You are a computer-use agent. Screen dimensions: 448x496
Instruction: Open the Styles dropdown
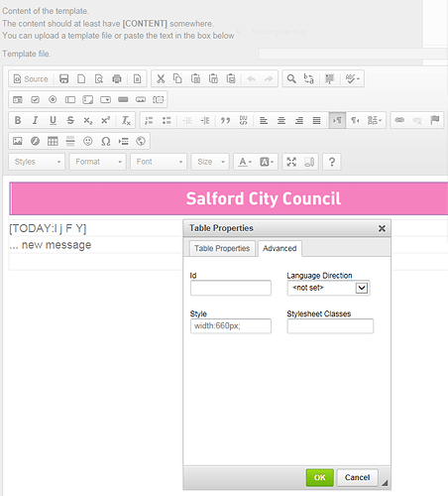click(37, 162)
